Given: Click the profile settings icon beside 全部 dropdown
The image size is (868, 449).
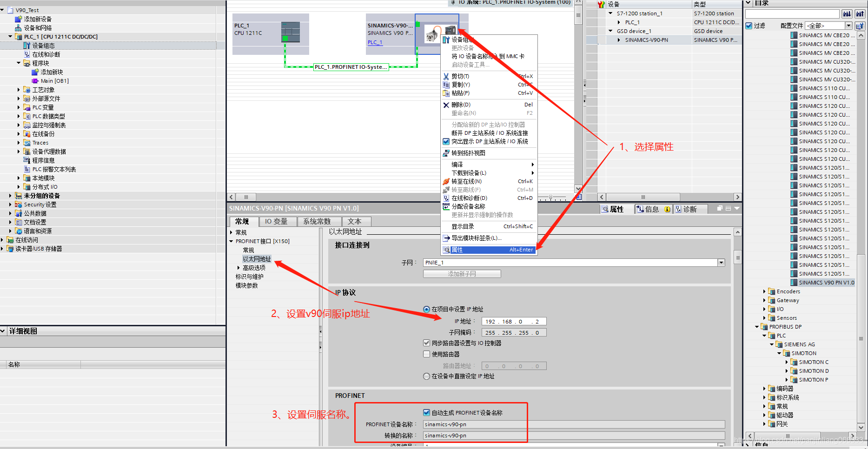Looking at the screenshot, I should click(860, 26).
